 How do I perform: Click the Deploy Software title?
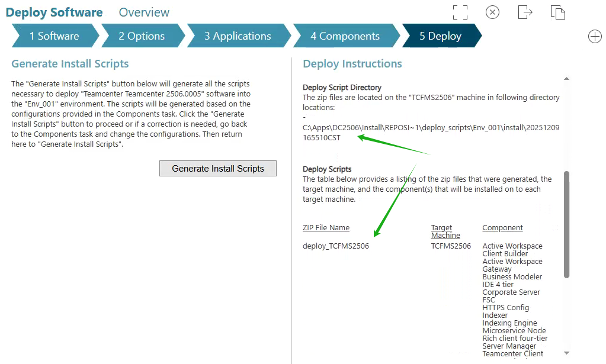(x=54, y=12)
